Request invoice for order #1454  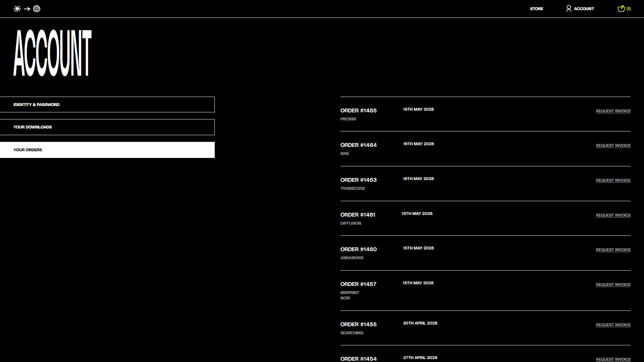613,359
